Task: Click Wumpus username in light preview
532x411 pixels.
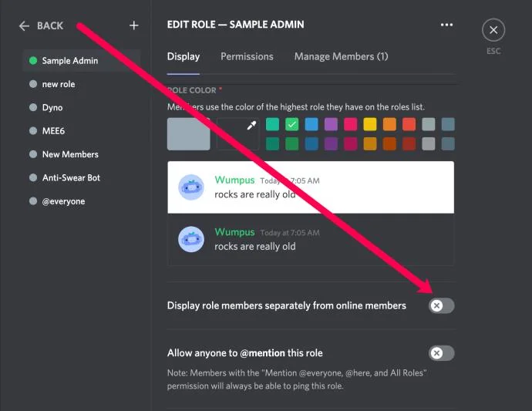Action: pos(234,180)
